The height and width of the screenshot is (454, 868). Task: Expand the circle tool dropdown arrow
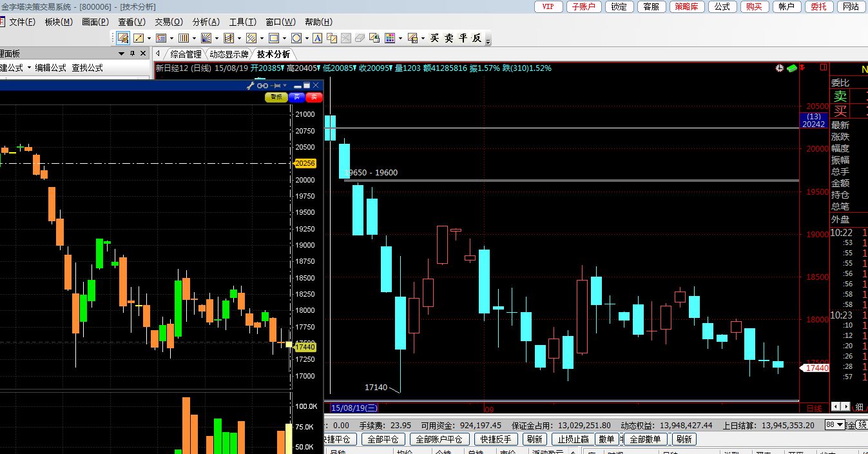(306, 39)
